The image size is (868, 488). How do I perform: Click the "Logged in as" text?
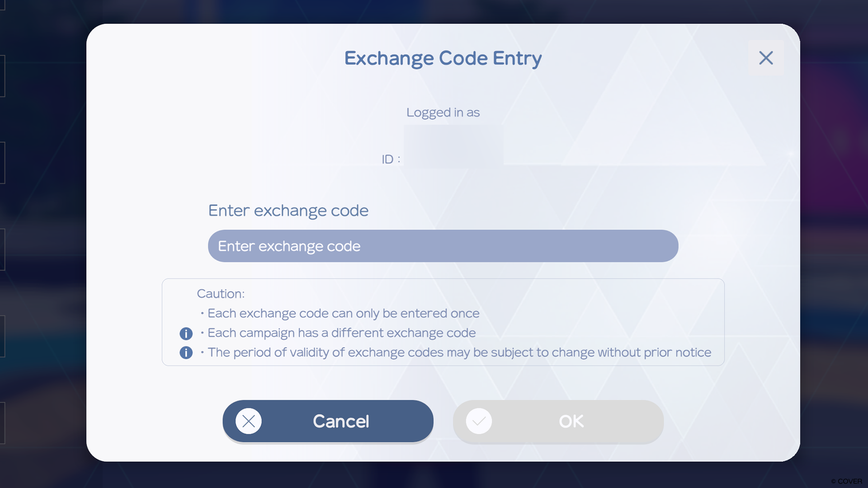[x=443, y=113]
